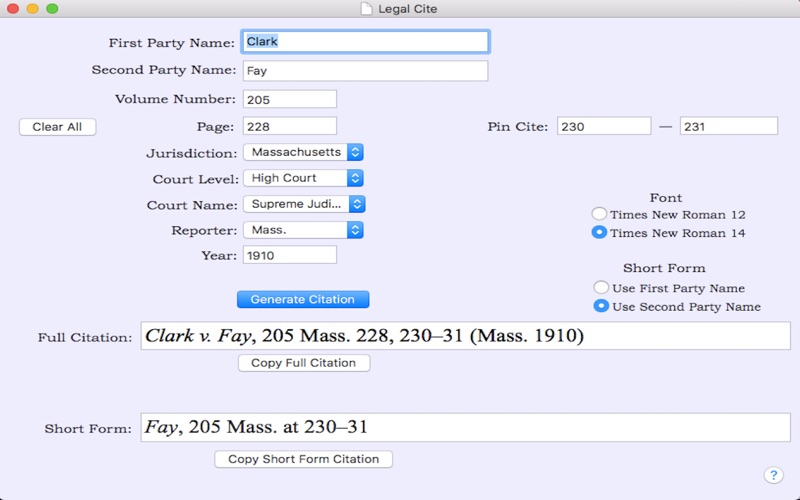This screenshot has height=500, width=800.
Task: Click the Pin Cite label
Action: tap(517, 127)
